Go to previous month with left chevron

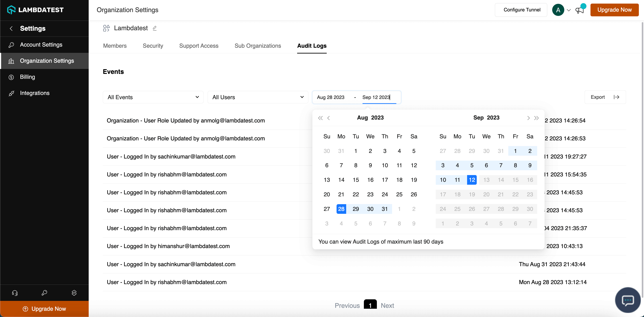point(328,118)
